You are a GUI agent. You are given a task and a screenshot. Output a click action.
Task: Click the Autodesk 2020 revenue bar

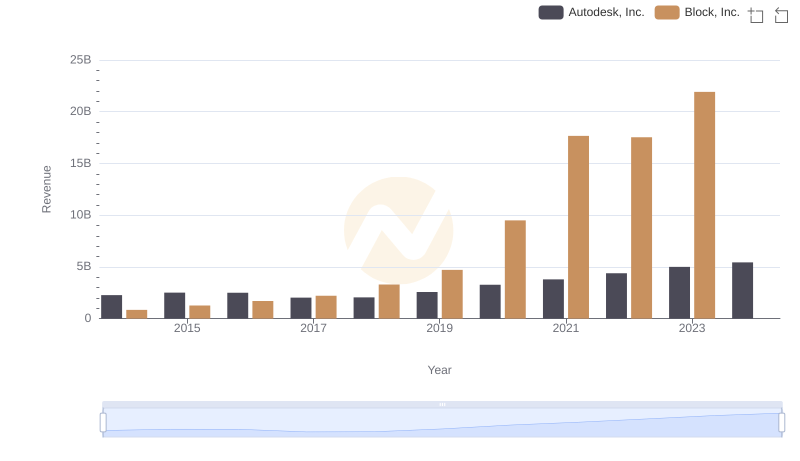coord(490,302)
